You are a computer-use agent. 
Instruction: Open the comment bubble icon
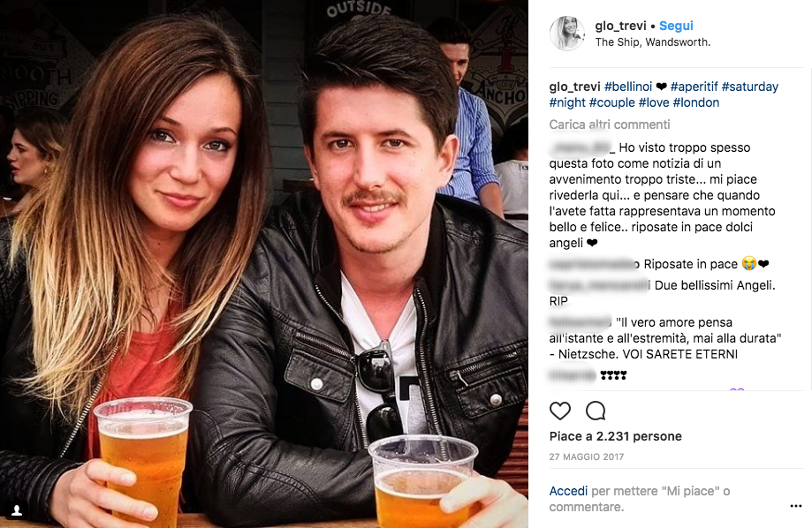pos(596,411)
